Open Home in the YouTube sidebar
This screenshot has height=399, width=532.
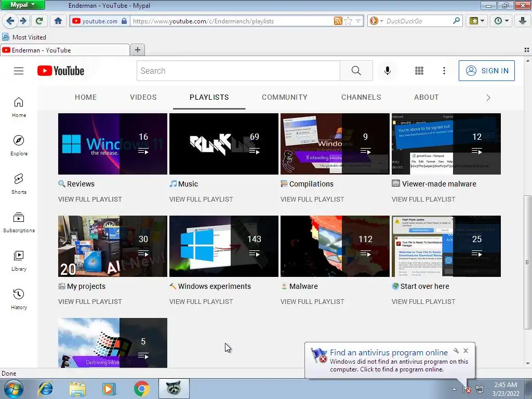pyautogui.click(x=19, y=107)
